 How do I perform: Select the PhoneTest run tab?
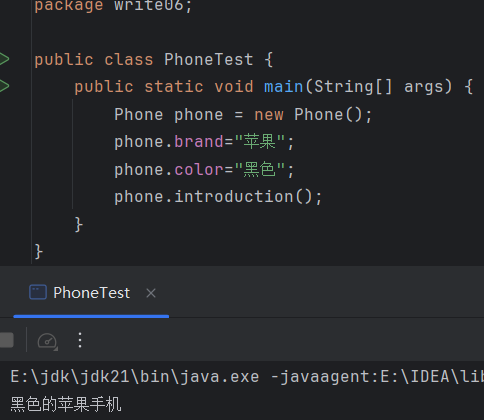click(91, 293)
